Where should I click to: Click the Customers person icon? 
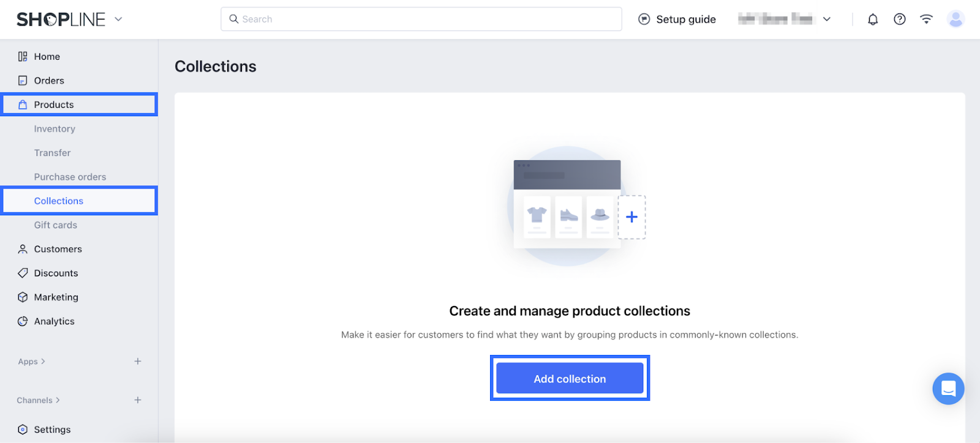(23, 249)
